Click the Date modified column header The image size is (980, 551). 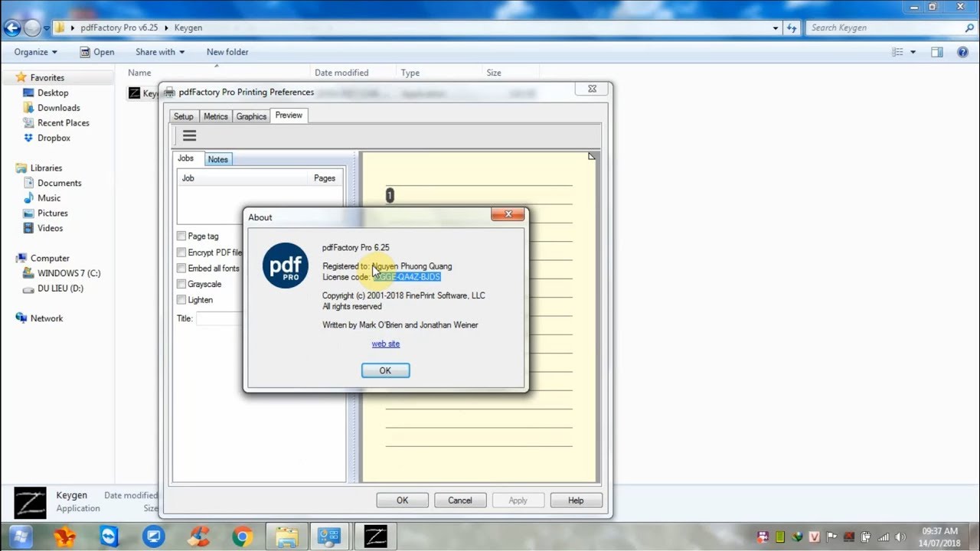click(341, 73)
